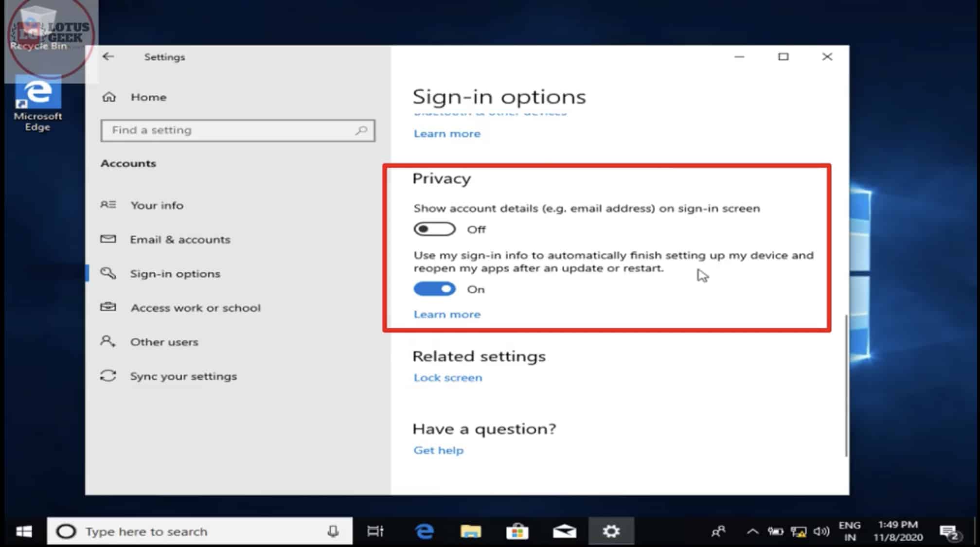Open the Mail app from the taskbar
Viewport: 980px width, 547px height.
pos(564,530)
